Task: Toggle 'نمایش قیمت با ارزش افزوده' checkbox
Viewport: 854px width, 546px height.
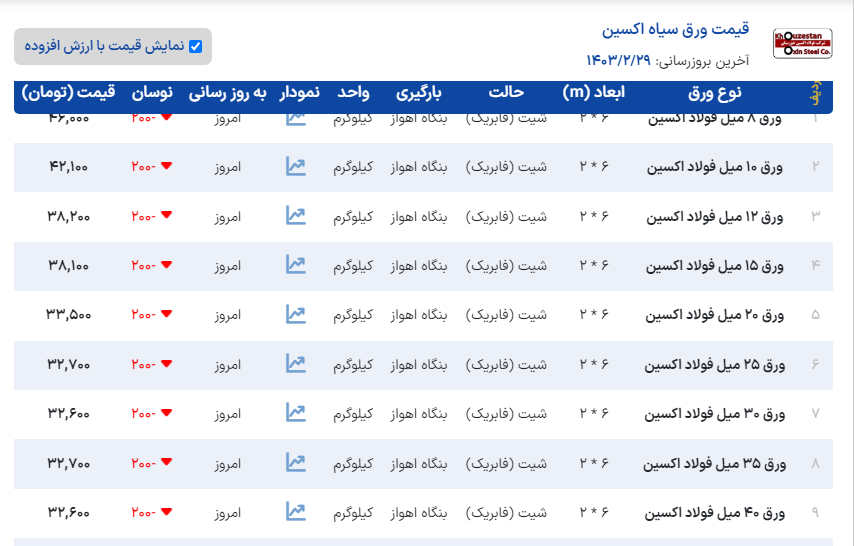Action: [x=196, y=46]
